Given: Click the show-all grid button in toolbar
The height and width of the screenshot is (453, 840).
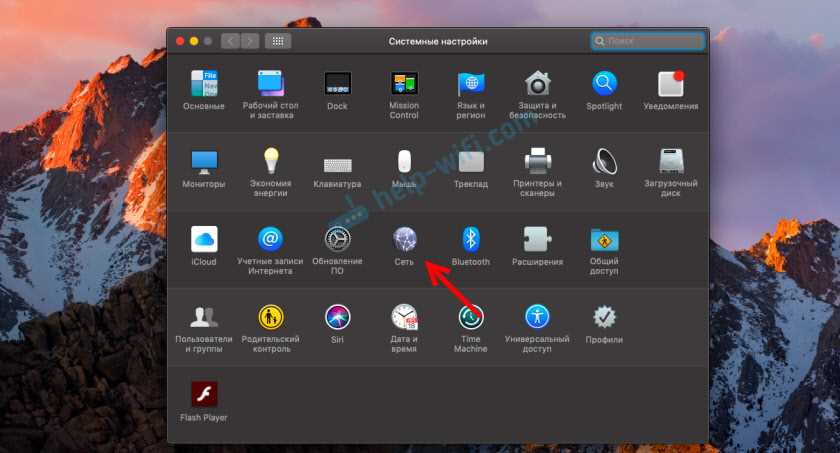Looking at the screenshot, I should 278,41.
